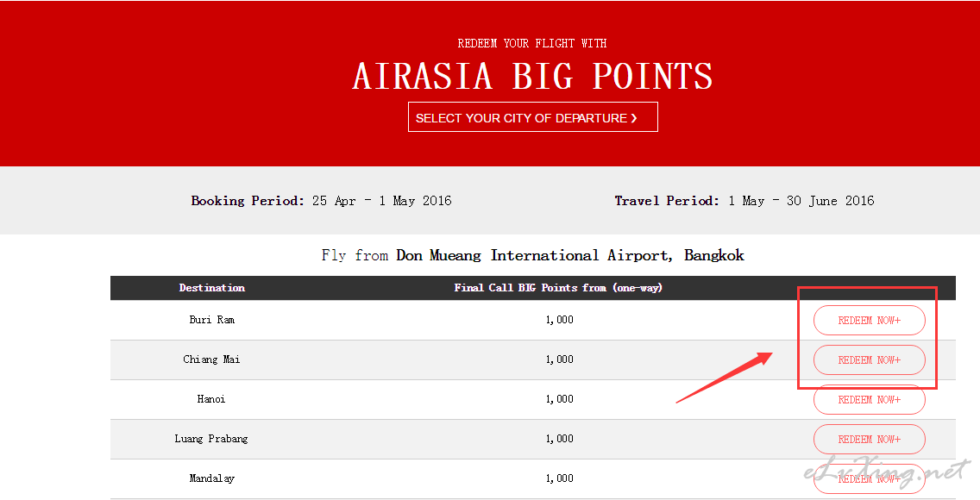Select the Luang Prabang destination cell
This screenshot has height=500, width=980.
point(211,439)
